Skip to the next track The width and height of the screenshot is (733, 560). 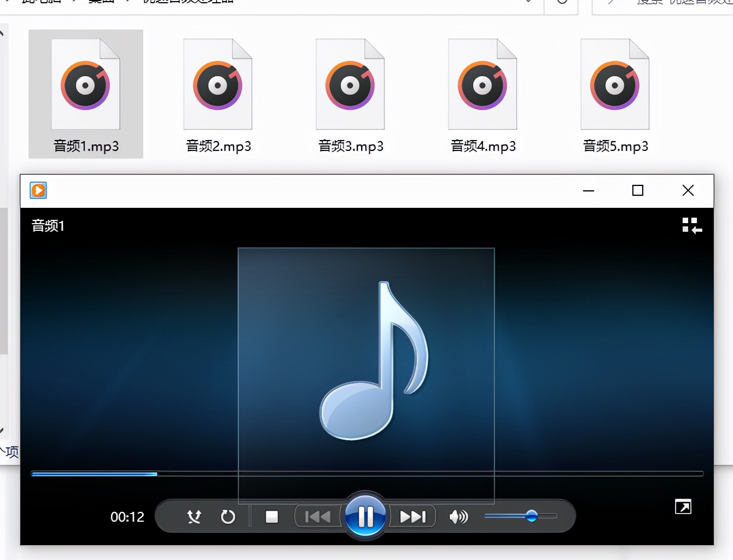(412, 516)
